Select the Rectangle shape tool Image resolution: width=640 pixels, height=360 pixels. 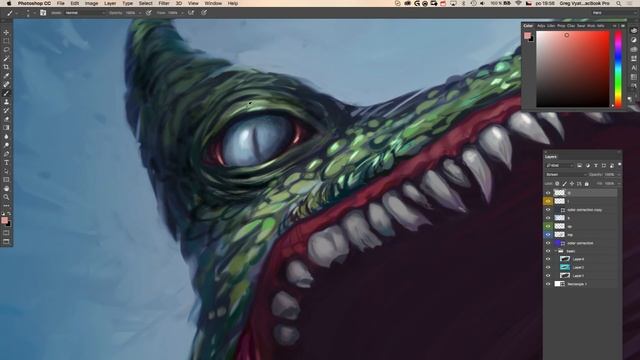[6, 180]
